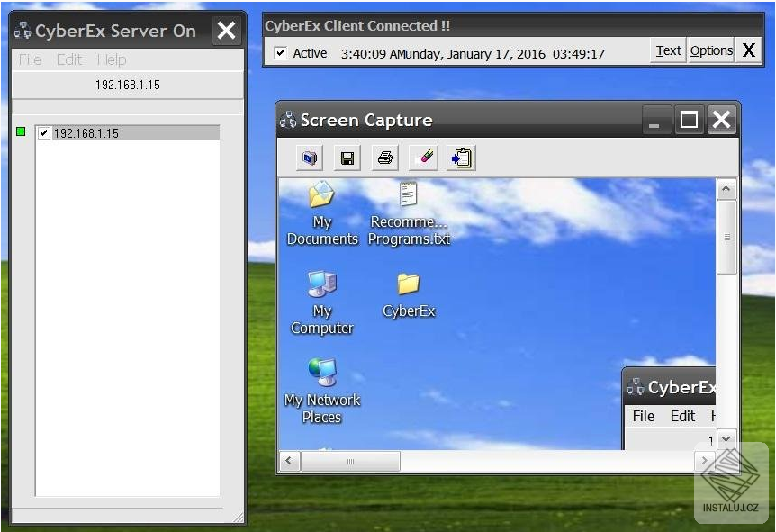Screen dimensions: 776x532
Task: Click My Documents icon in capture
Action: click(321, 195)
